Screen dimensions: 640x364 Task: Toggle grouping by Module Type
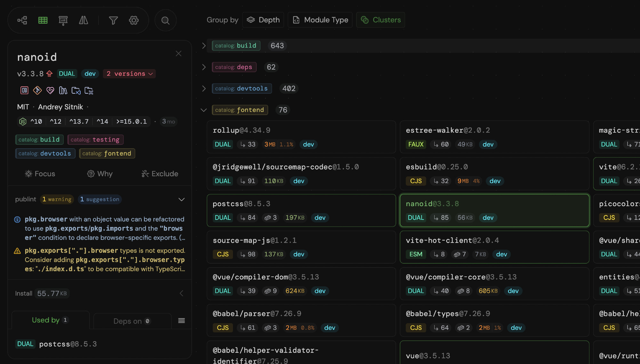320,20
